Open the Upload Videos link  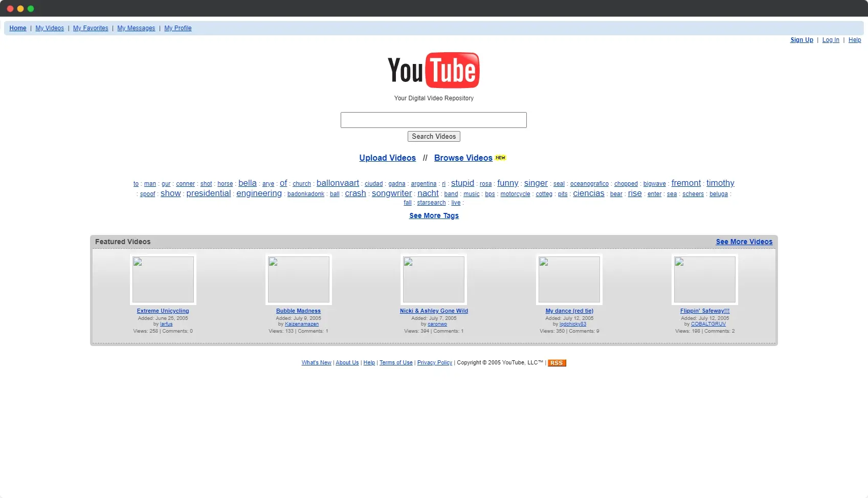387,158
